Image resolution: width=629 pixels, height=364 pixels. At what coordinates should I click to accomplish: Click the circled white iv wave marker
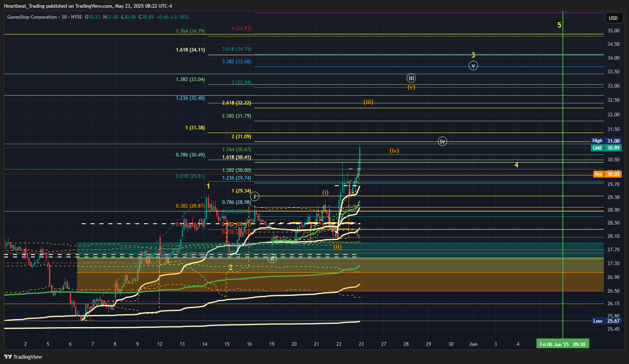point(442,141)
